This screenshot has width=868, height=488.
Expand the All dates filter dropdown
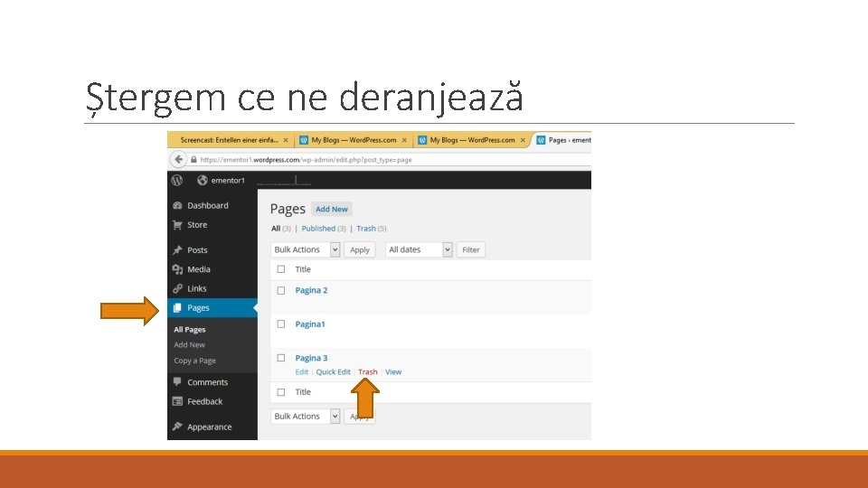pos(419,249)
